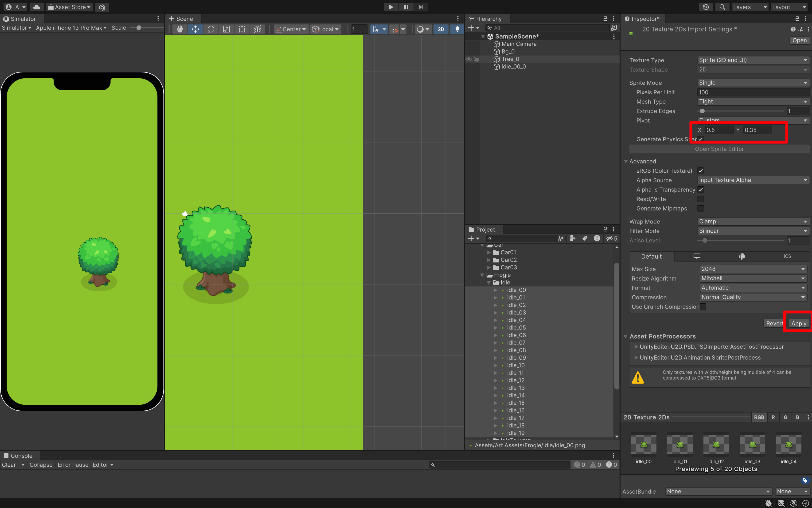The width and height of the screenshot is (812, 508).
Task: Open the cloud services icon
Action: point(37,7)
